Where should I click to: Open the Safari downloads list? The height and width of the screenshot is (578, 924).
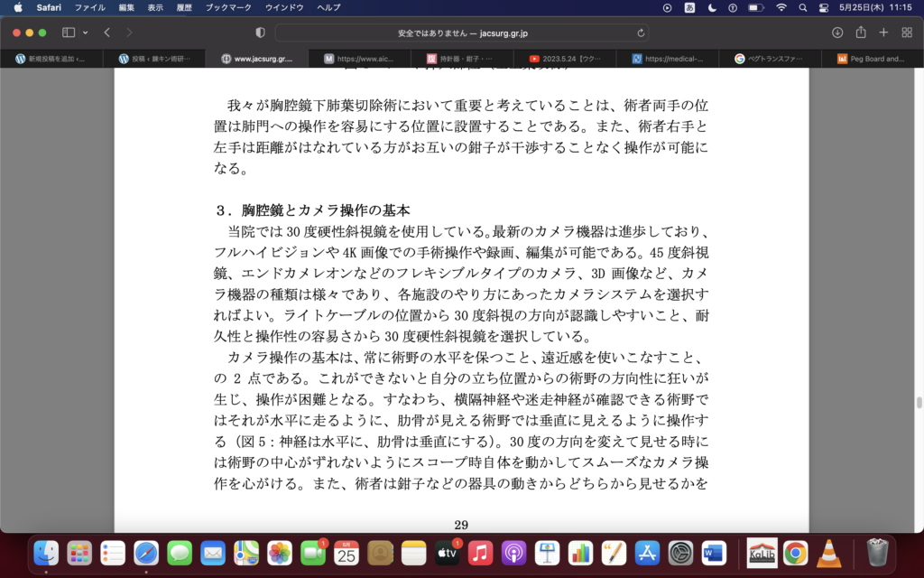coord(837,33)
